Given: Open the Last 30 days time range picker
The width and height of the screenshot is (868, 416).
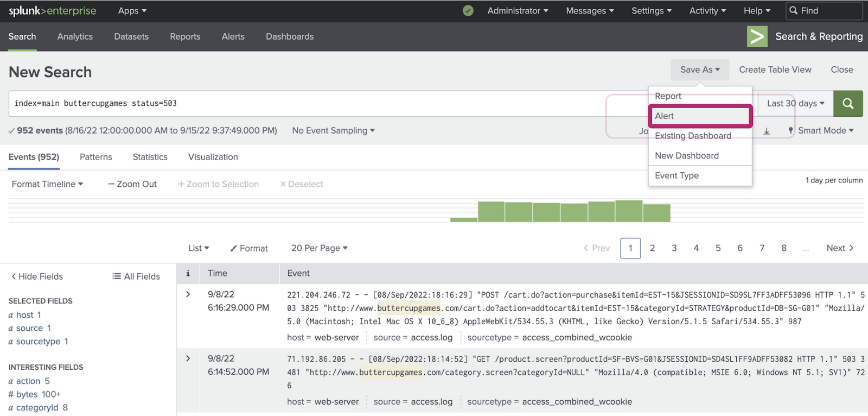Looking at the screenshot, I should [795, 103].
